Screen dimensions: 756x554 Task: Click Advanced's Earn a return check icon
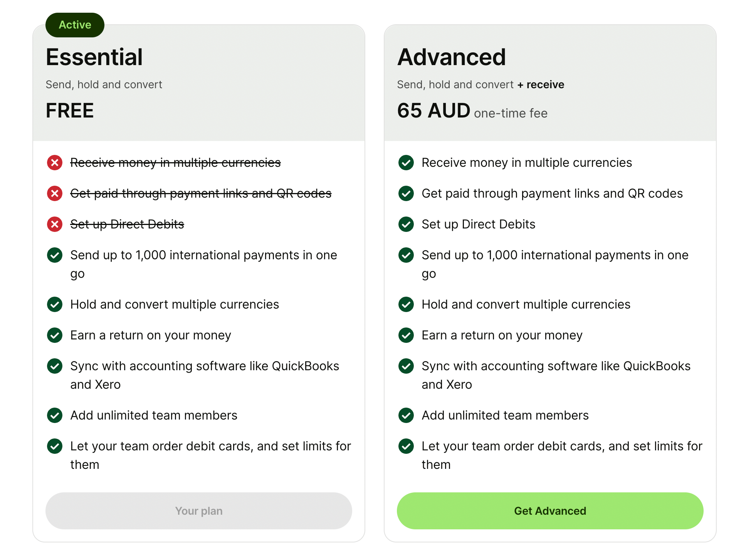(406, 335)
